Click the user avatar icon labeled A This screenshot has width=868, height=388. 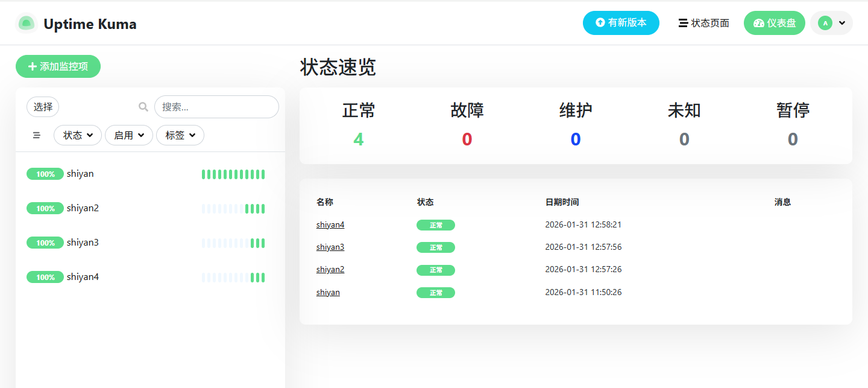pos(825,23)
